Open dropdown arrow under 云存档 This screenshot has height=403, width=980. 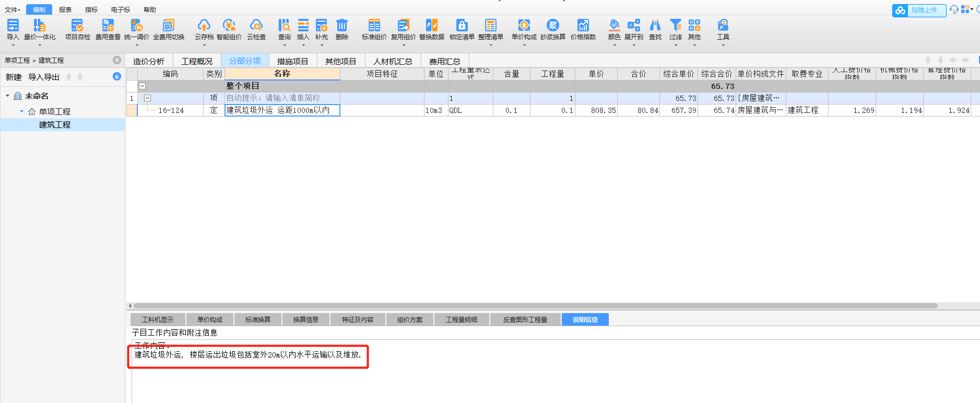click(x=204, y=45)
